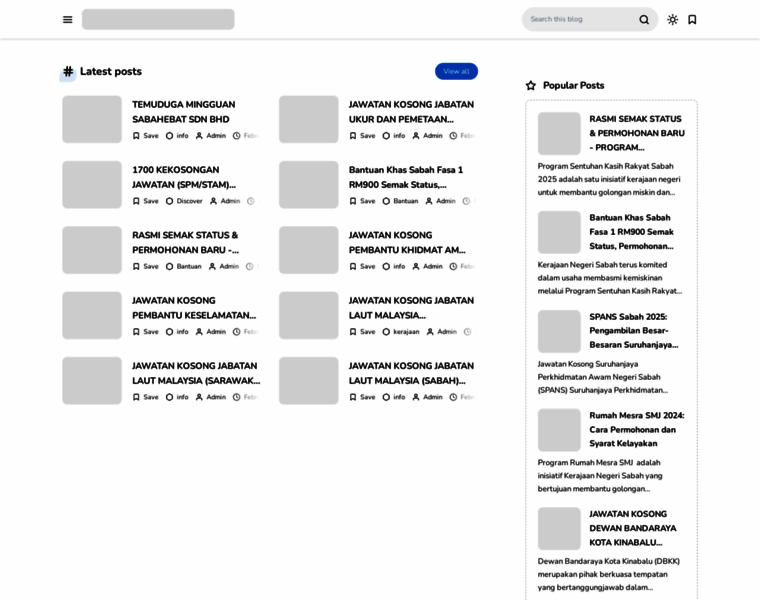Toggle the light/dark mode sun icon

pyautogui.click(x=672, y=19)
